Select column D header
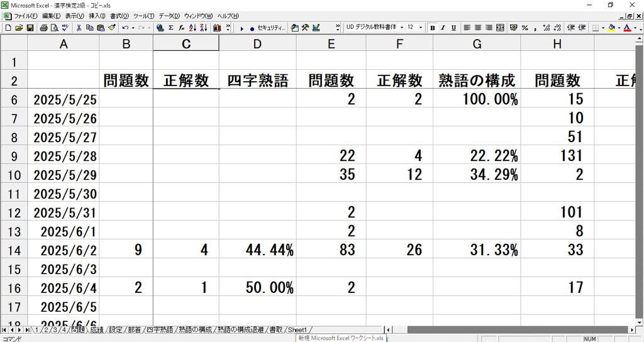The image size is (644, 342). pyautogui.click(x=257, y=43)
